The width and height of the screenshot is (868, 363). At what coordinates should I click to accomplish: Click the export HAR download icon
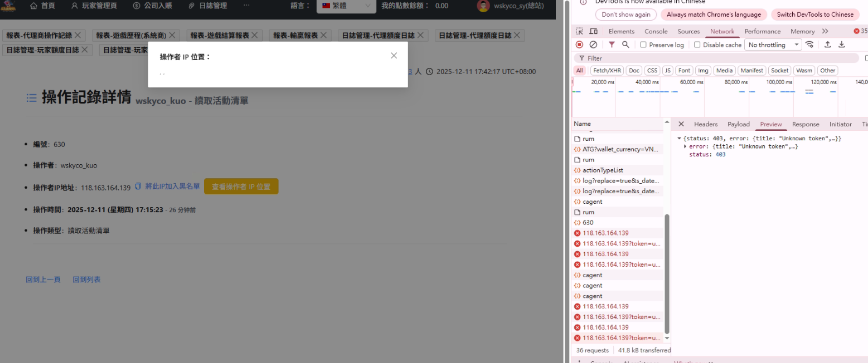tap(842, 45)
